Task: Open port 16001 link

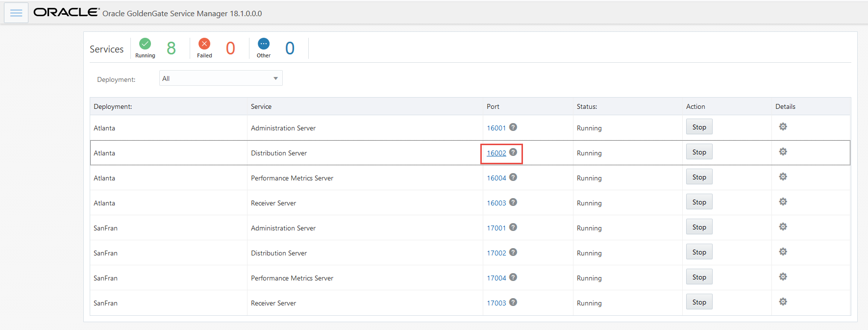Action: coord(496,128)
